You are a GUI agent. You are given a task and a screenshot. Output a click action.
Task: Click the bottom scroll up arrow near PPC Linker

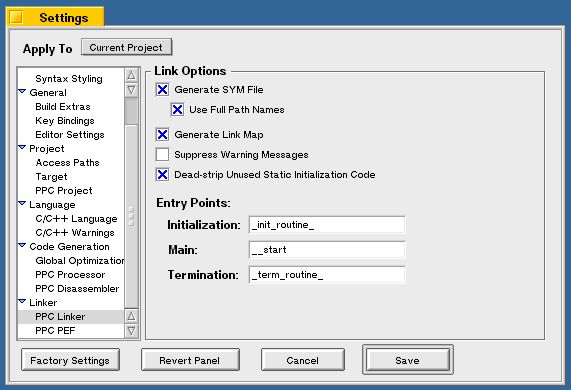click(131, 316)
